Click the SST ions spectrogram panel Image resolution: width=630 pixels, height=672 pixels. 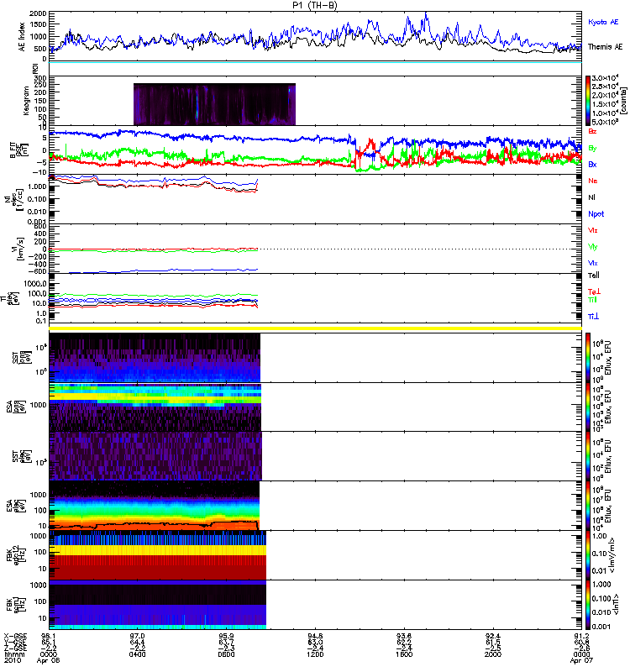coord(155,358)
